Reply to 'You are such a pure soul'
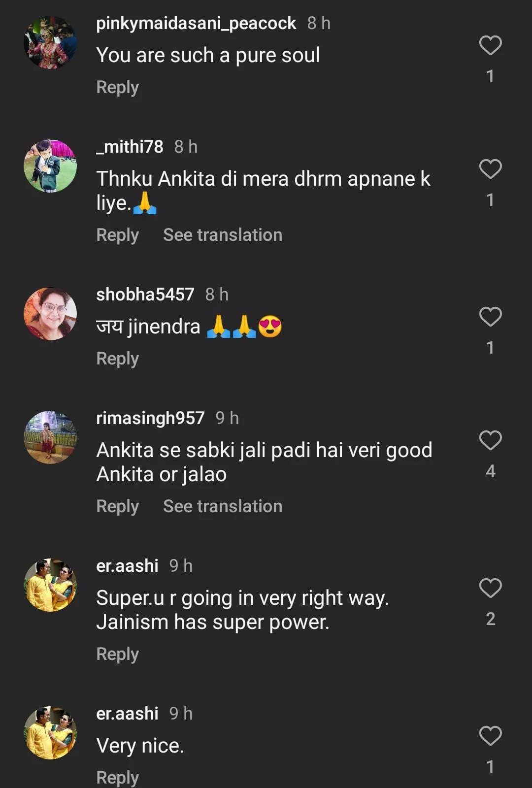 pyautogui.click(x=117, y=87)
